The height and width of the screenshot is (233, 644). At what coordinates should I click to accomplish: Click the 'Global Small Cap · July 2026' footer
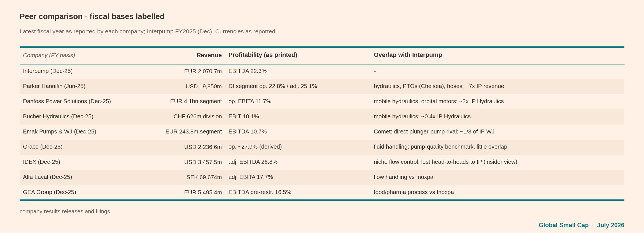tap(581, 225)
